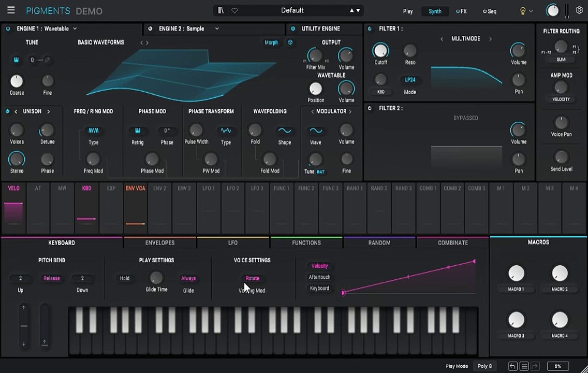The height and width of the screenshot is (373, 588).
Task: Toggle the Hold play setting
Action: pos(125,278)
